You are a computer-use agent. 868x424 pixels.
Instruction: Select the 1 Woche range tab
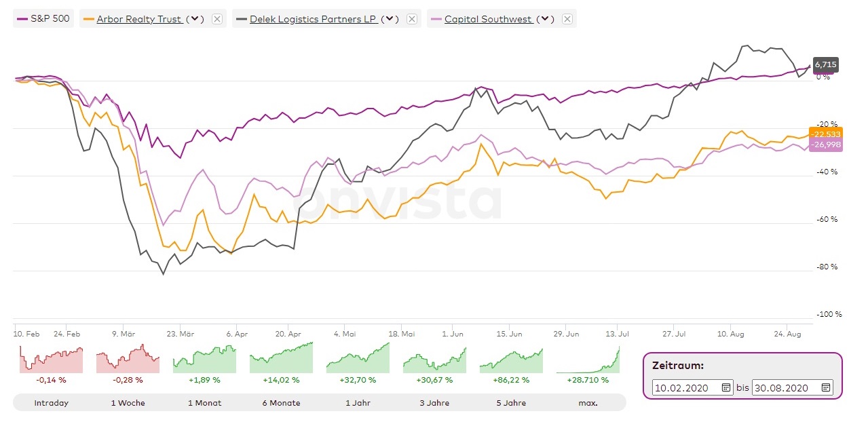[x=128, y=403]
